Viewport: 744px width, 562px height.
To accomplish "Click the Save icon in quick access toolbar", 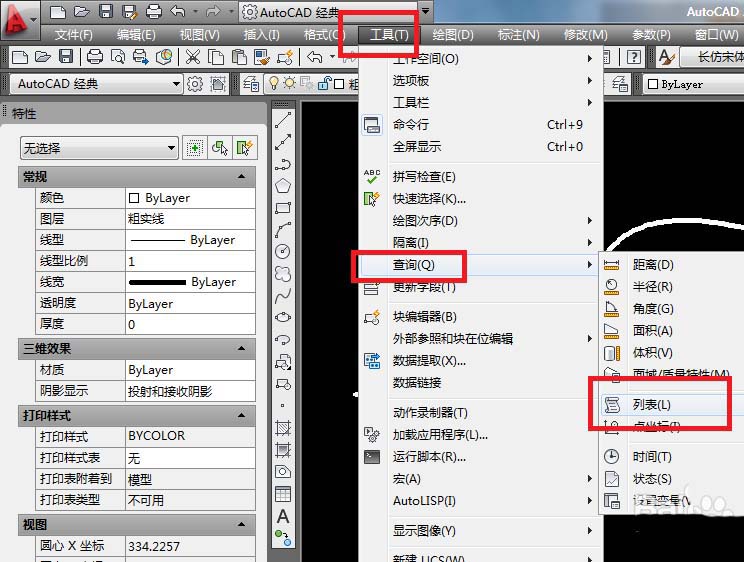I will (x=106, y=11).
